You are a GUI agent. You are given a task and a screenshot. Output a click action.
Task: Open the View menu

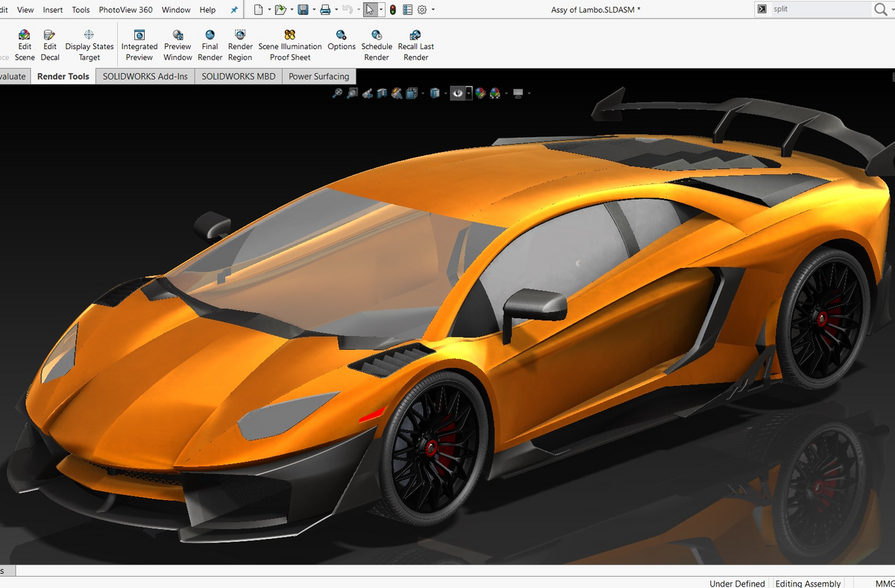(x=25, y=10)
